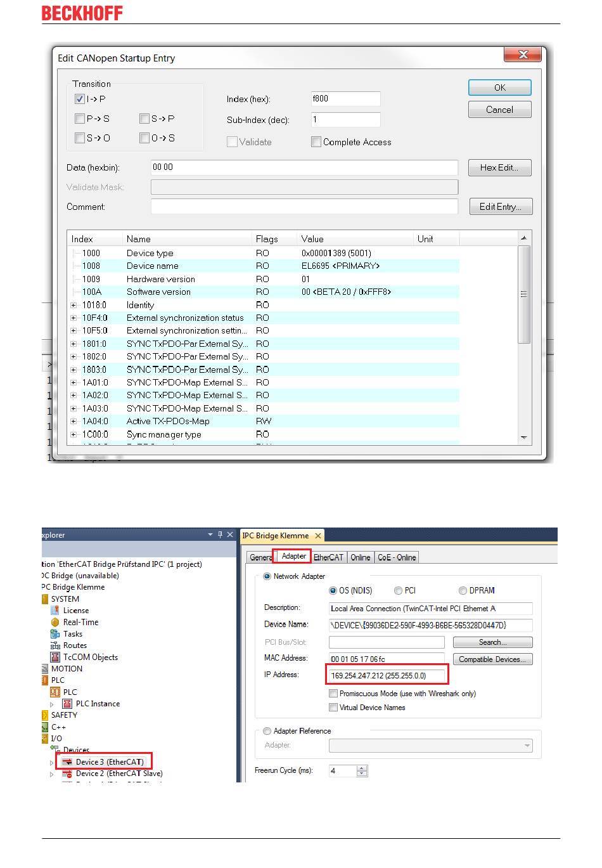This screenshot has width=602, height=868.
Task: Click the Routes node icon
Action: (54, 645)
